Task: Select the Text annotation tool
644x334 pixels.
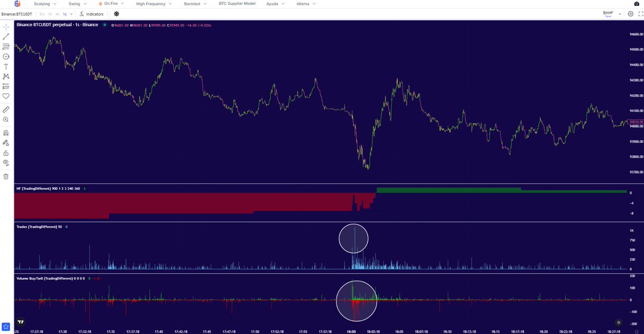Action: coord(6,66)
